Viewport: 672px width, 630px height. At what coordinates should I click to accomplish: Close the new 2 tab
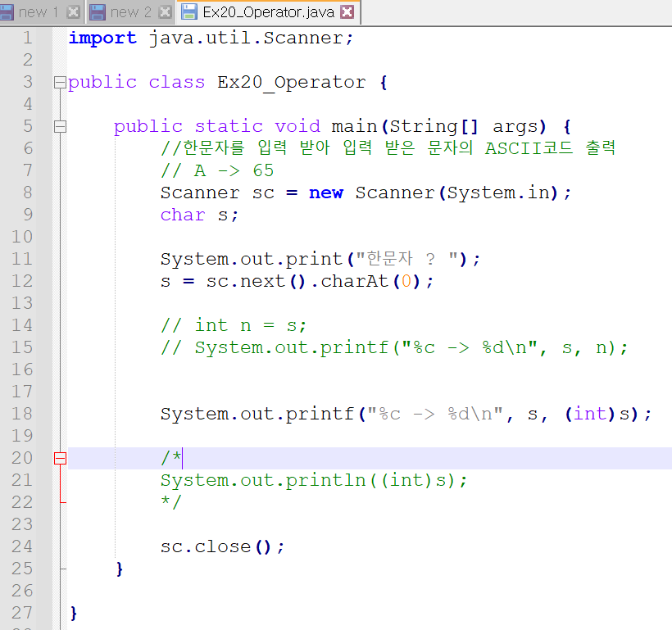point(165,12)
